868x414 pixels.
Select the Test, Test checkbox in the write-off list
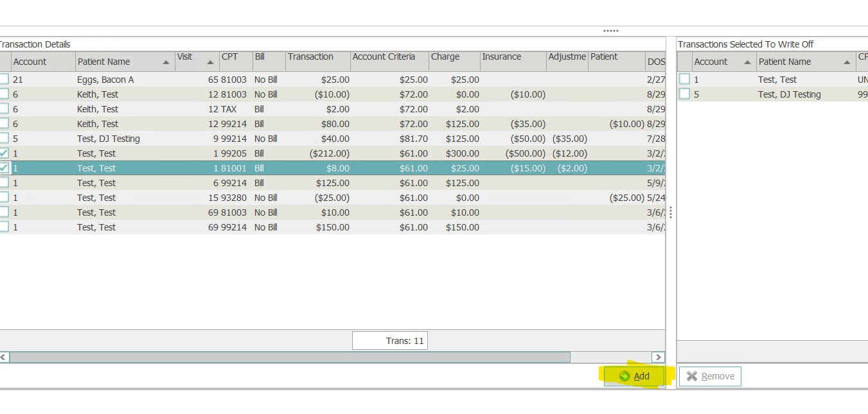click(x=685, y=80)
